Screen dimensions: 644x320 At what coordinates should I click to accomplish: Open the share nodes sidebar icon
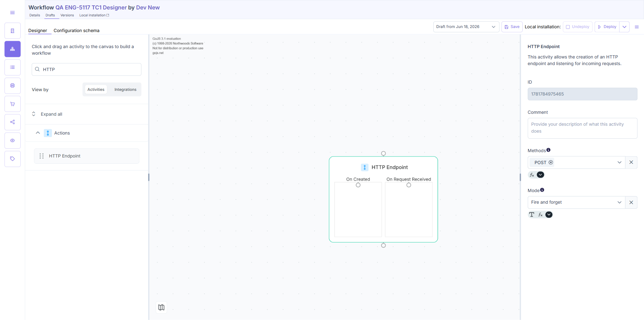click(x=13, y=122)
